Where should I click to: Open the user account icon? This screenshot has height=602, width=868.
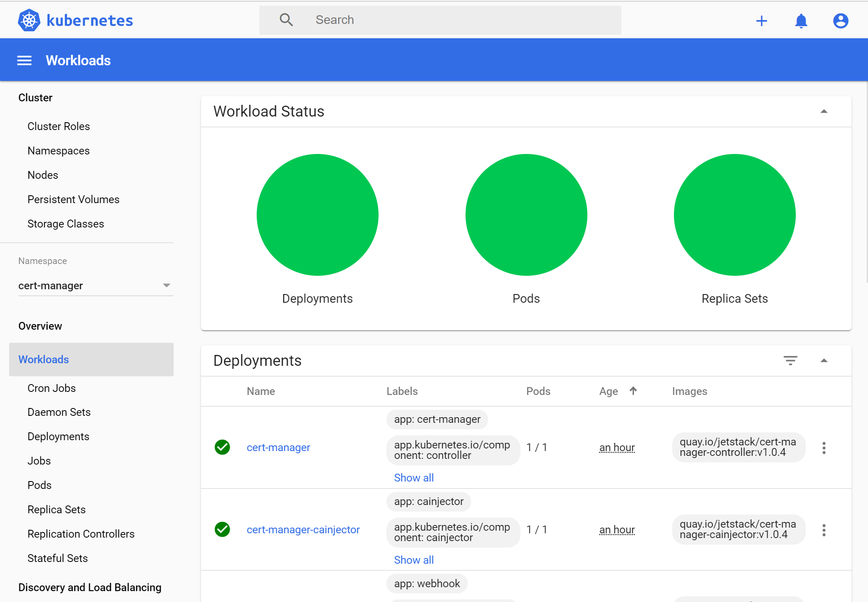pyautogui.click(x=840, y=20)
